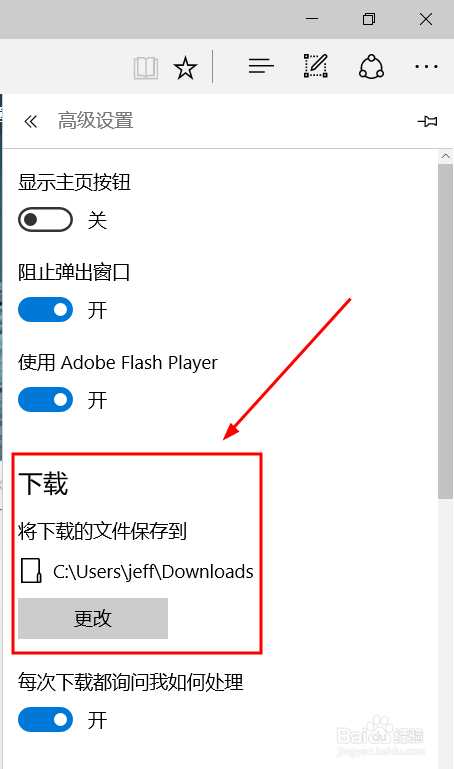Pin the Advanced settings pane
Screen dimensions: 454x769
[x=428, y=121]
